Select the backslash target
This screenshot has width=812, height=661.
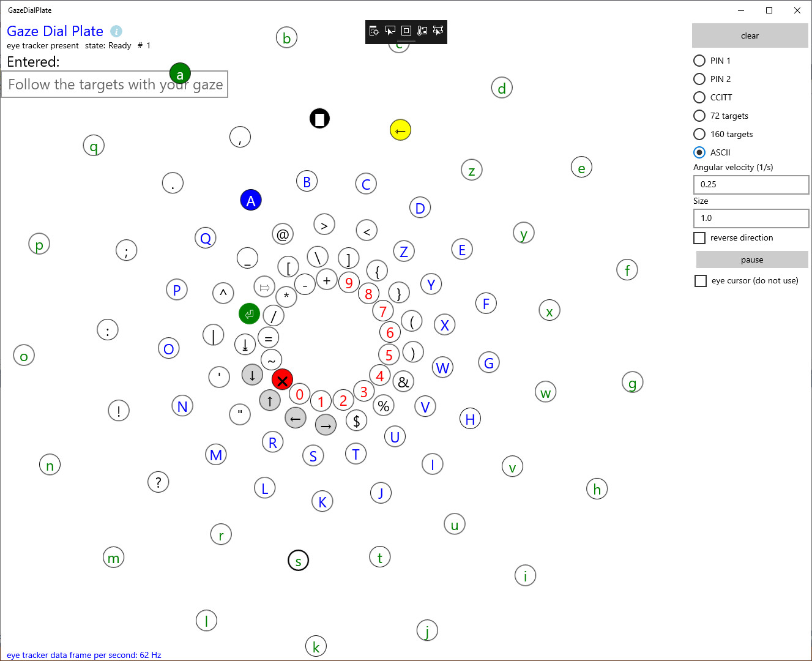tap(318, 256)
